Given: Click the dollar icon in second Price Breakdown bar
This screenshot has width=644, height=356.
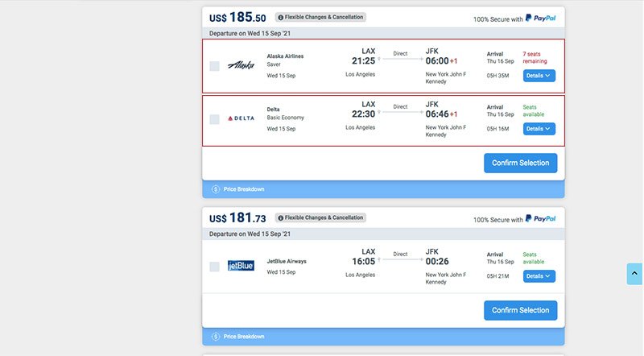Looking at the screenshot, I should pos(216,337).
